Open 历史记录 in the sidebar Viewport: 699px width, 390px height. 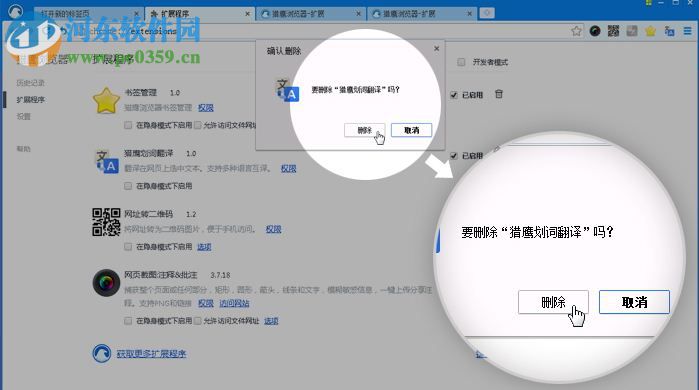(x=30, y=82)
